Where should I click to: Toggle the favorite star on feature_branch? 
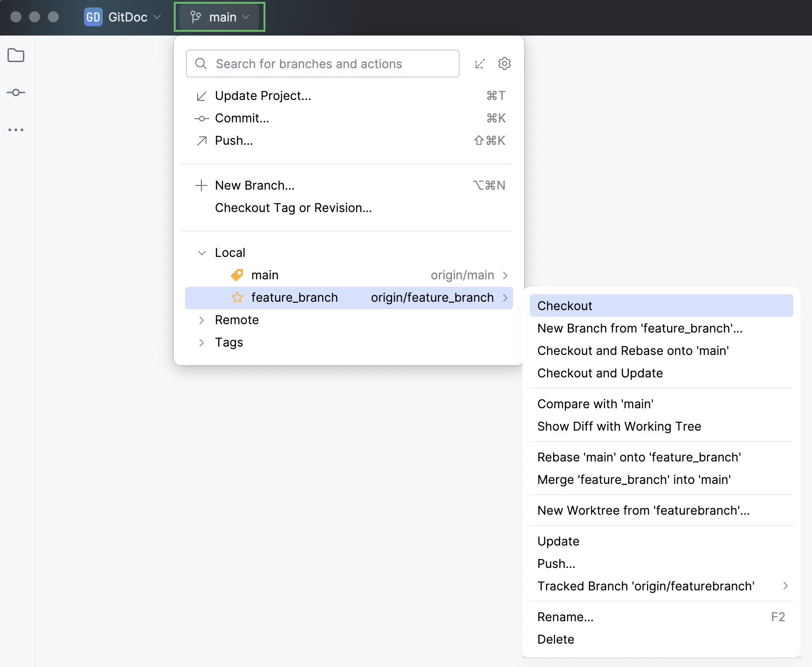[x=237, y=298]
